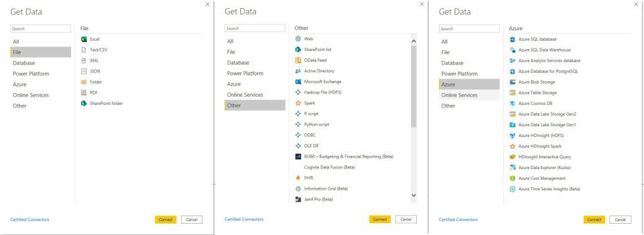Select the Azure Cost Management icon

pyautogui.click(x=513, y=178)
